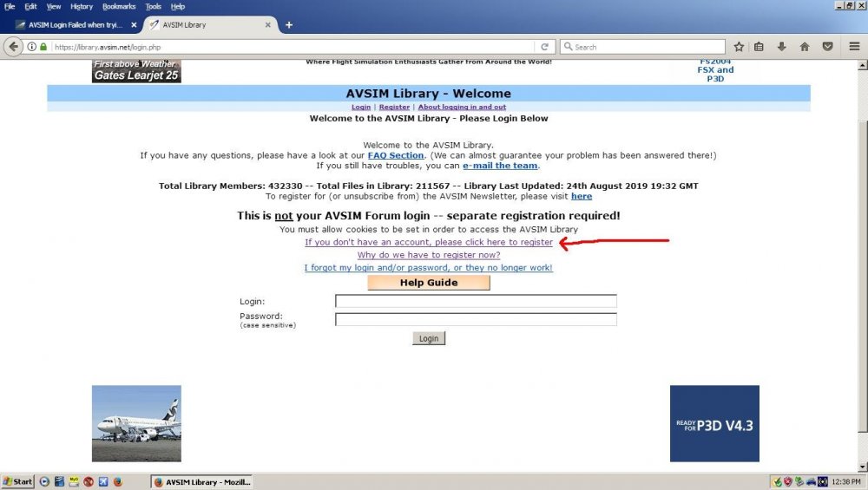The image size is (868, 490).
Task: Click the orange Help Guide button
Action: [429, 283]
